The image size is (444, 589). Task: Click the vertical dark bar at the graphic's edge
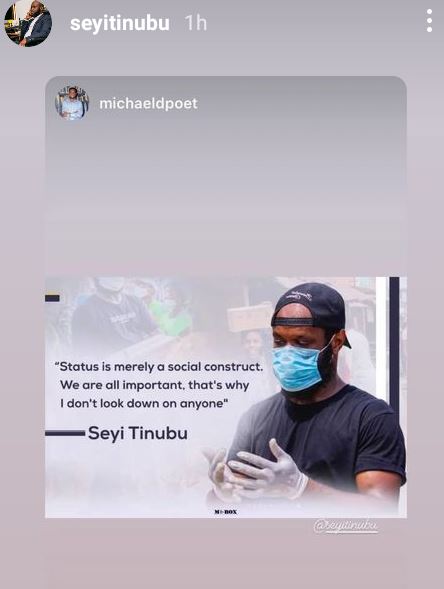394,347
